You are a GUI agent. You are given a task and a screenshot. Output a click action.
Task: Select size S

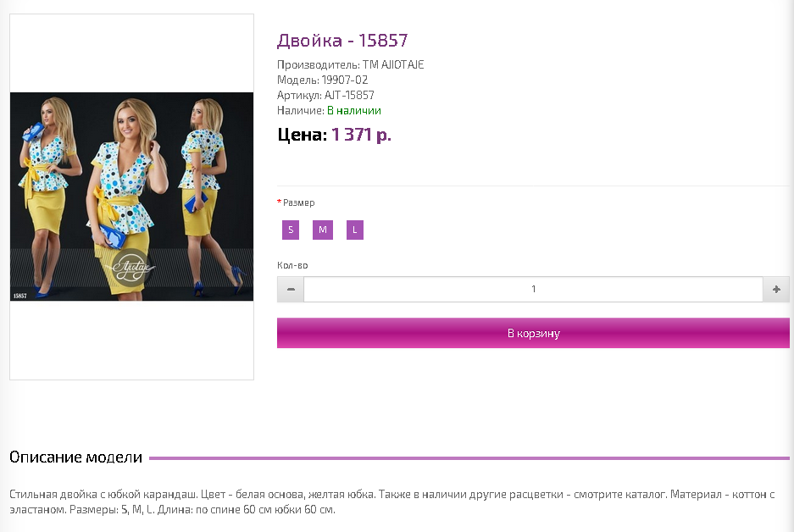click(291, 230)
